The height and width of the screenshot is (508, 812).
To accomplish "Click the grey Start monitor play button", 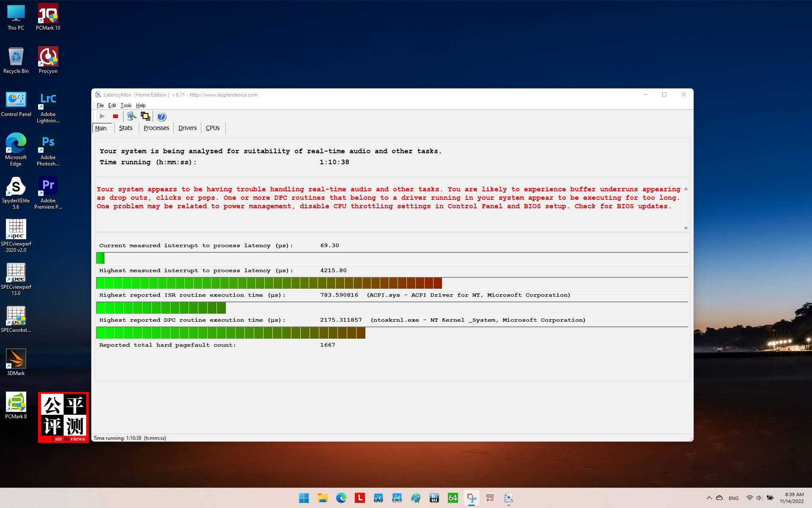I will (102, 116).
